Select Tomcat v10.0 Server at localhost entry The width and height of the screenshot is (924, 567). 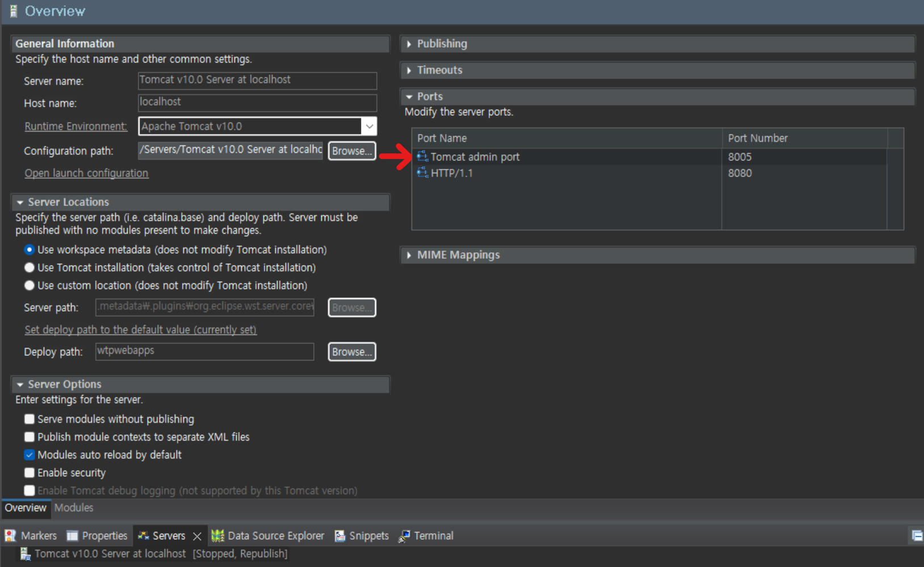pyautogui.click(x=153, y=554)
